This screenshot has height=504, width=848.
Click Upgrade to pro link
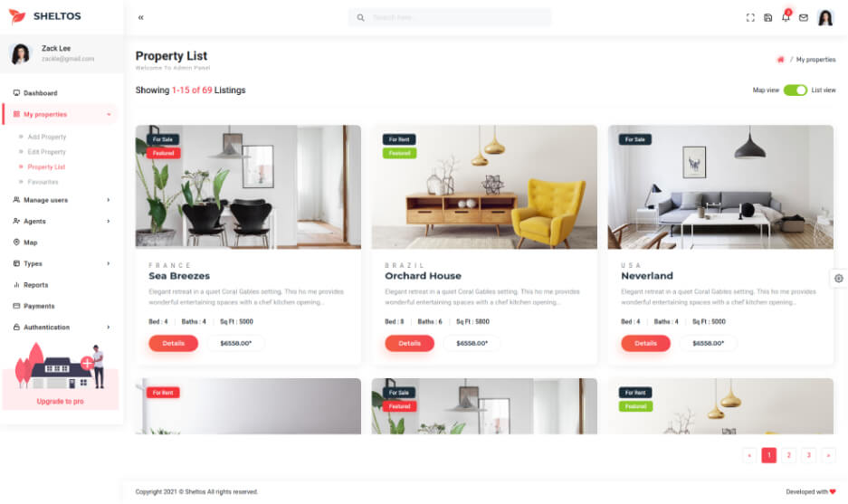pos(60,401)
